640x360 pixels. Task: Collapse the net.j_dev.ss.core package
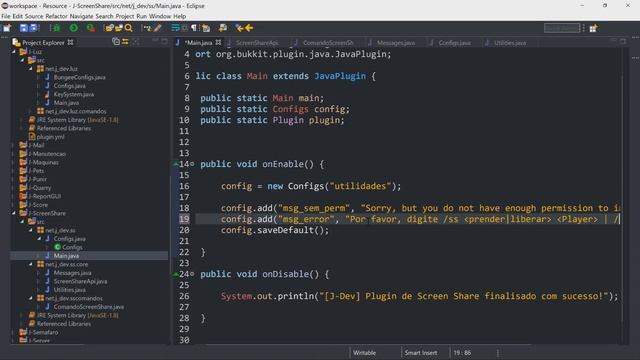tap(31, 264)
